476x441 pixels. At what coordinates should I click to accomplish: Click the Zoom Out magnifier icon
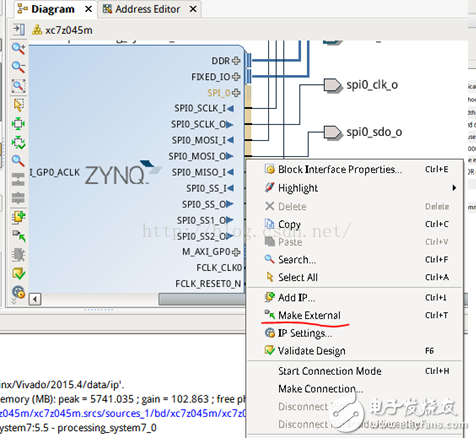click(x=18, y=67)
